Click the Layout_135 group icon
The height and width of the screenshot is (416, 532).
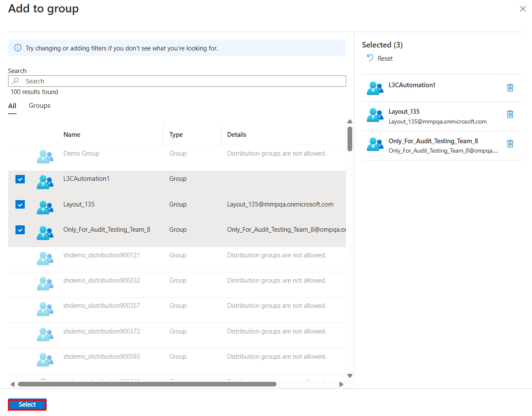(x=45, y=207)
